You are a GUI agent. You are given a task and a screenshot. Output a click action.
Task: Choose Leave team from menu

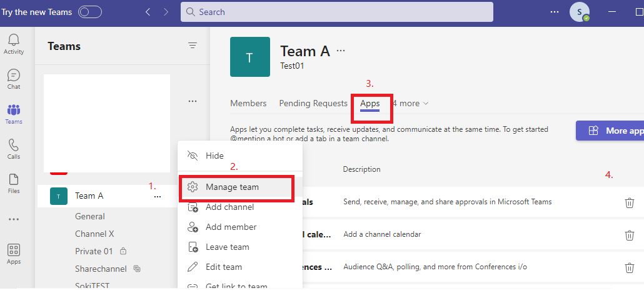(240, 247)
